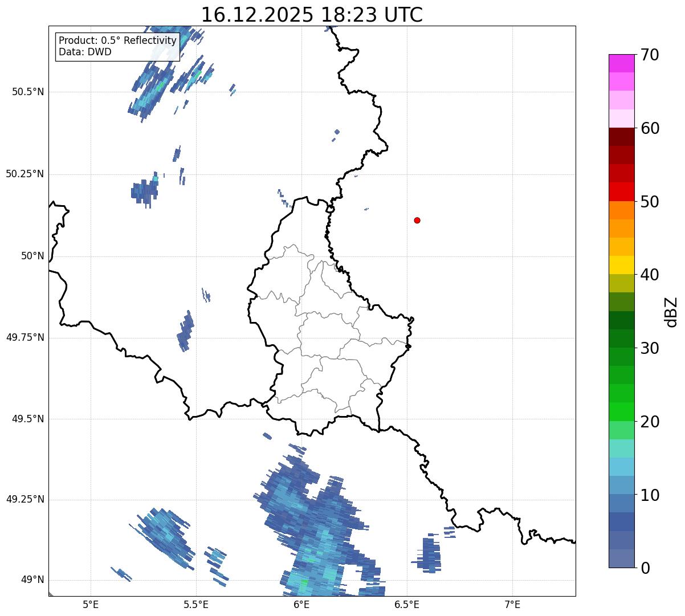The height and width of the screenshot is (616, 685).
Task: Click the colorbar tick value 0
Action: [645, 569]
